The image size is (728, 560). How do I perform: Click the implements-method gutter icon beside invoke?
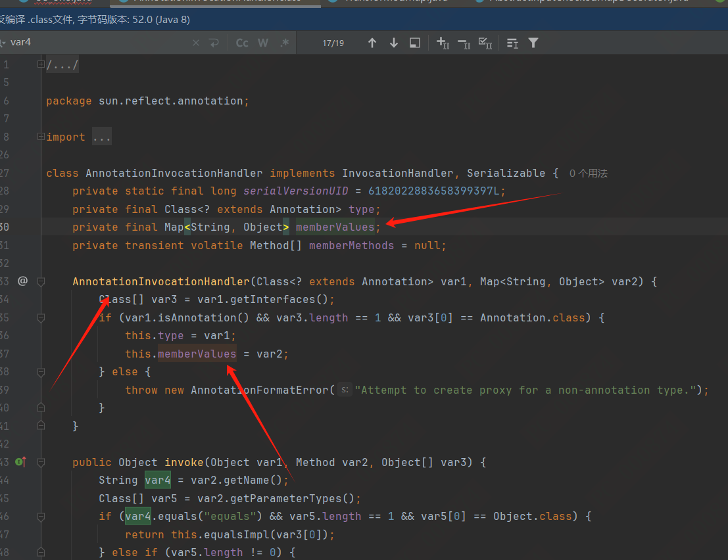(20, 461)
